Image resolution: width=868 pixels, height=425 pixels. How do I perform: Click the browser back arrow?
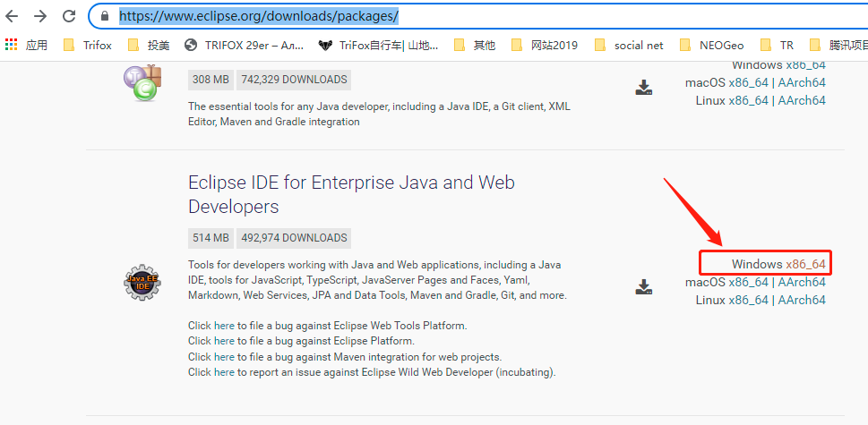point(12,16)
